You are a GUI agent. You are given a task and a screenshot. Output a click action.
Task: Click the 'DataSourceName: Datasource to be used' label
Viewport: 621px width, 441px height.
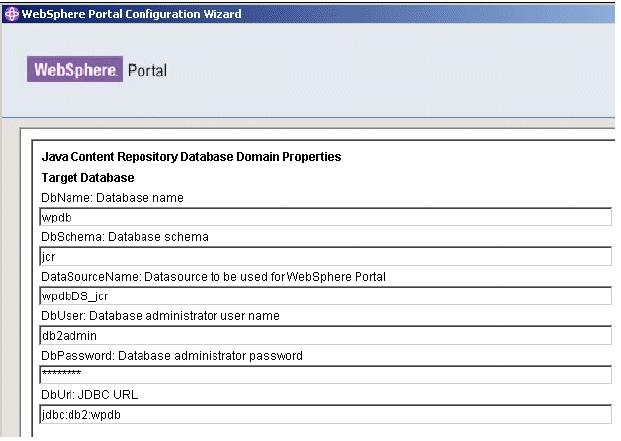[x=213, y=276]
